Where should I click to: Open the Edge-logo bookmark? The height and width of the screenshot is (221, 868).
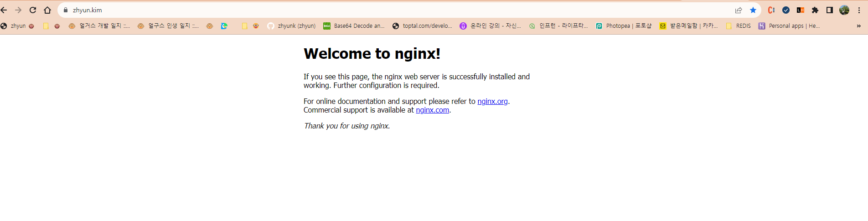coord(224,26)
